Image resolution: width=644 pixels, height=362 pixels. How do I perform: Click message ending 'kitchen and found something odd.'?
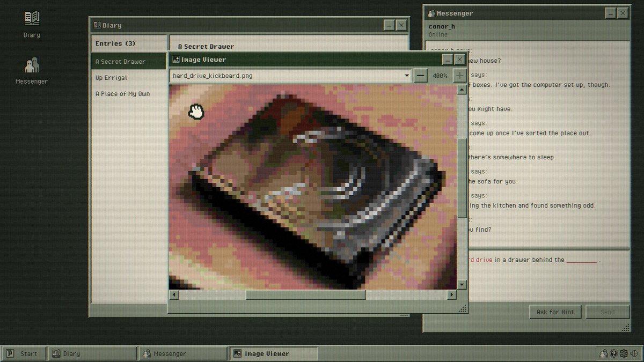(532, 205)
